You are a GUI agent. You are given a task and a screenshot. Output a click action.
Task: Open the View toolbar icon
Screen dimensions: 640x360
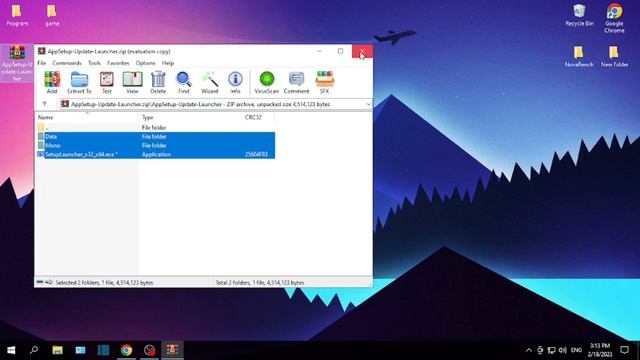pyautogui.click(x=132, y=82)
